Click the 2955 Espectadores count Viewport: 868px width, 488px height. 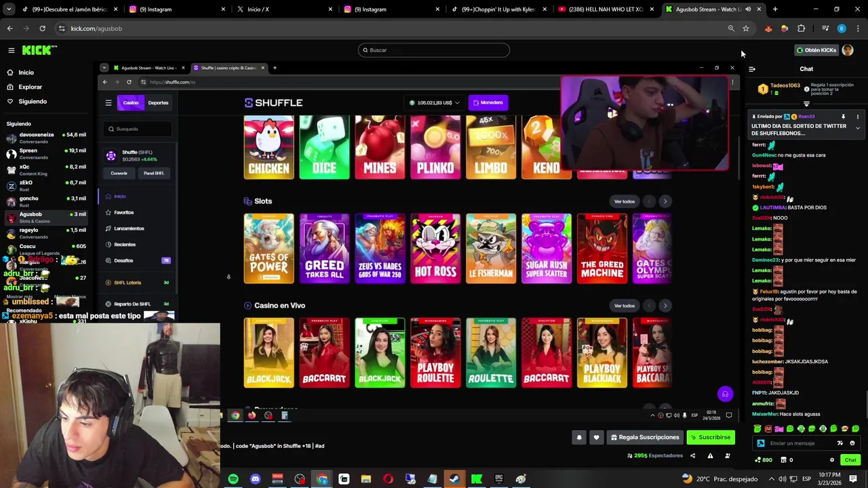[655, 456]
